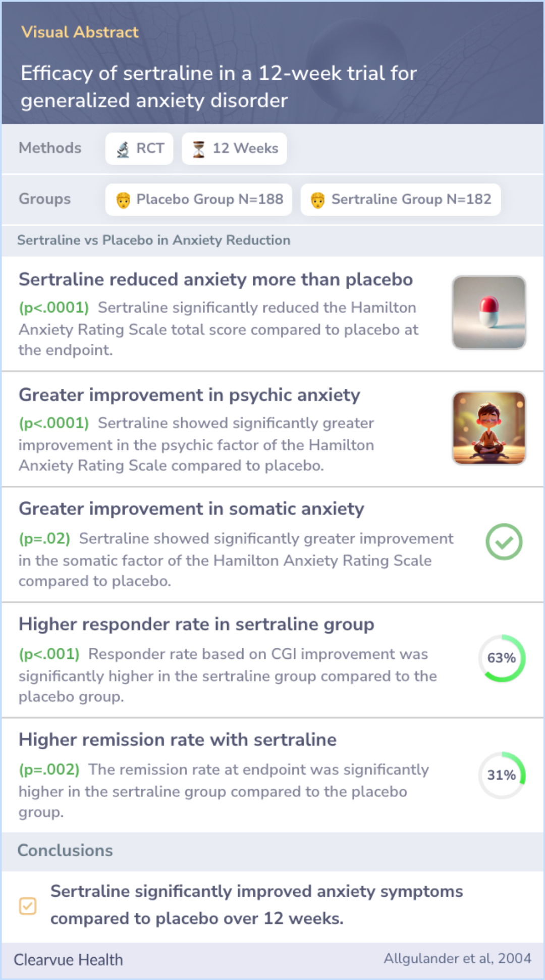Select the Sertraline Group N=182 chip
545x980 pixels.
pyautogui.click(x=401, y=199)
